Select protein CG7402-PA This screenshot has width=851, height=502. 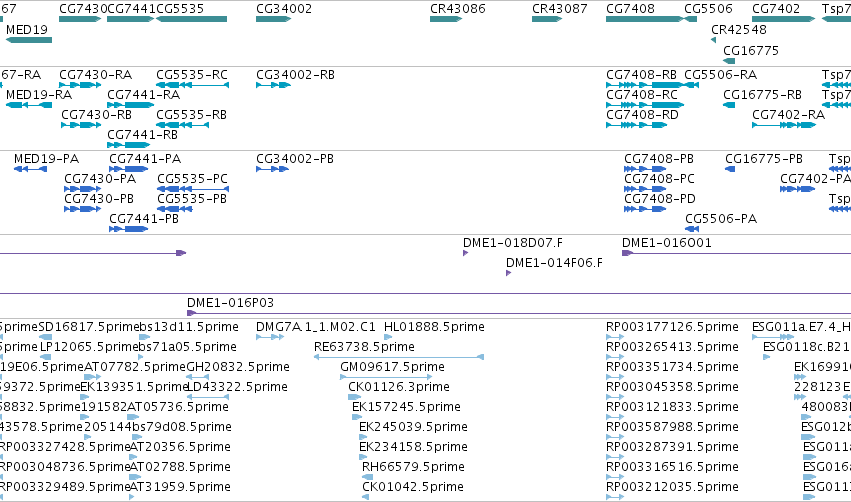pyautogui.click(x=797, y=189)
